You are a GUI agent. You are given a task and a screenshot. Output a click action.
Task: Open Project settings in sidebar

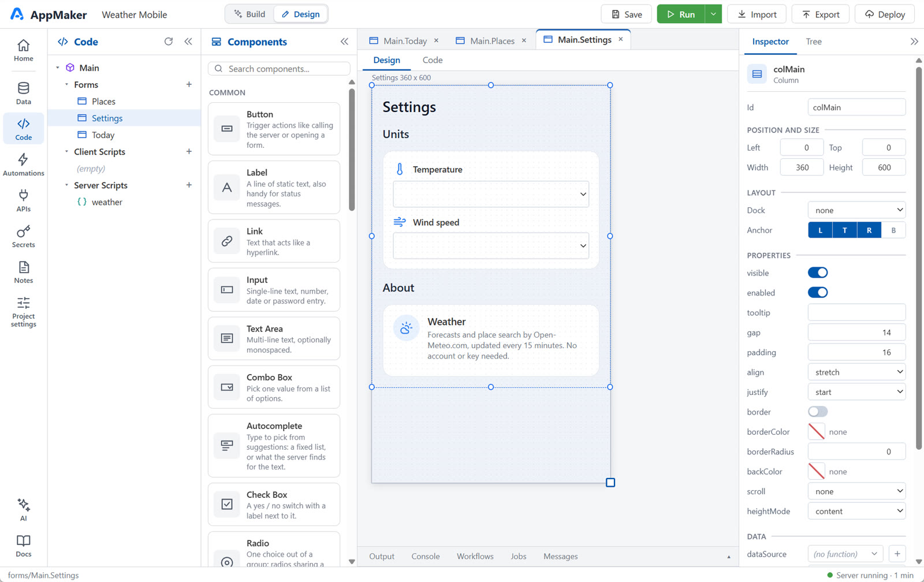tap(23, 312)
